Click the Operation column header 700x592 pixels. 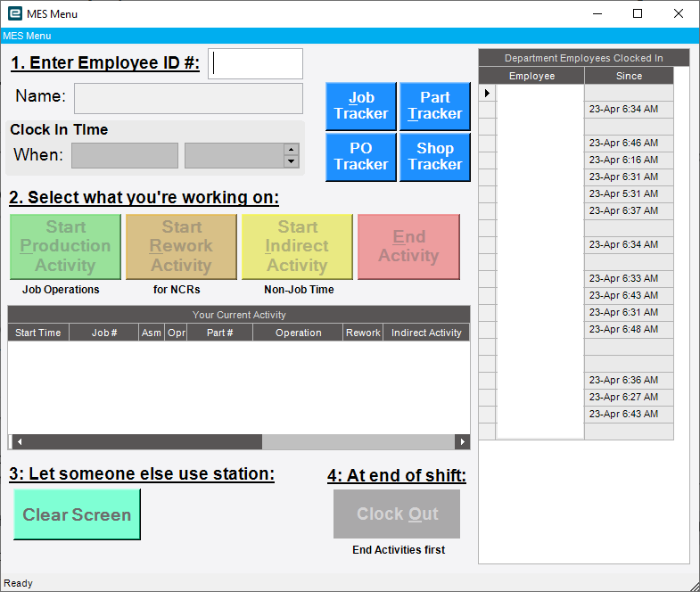pos(298,333)
